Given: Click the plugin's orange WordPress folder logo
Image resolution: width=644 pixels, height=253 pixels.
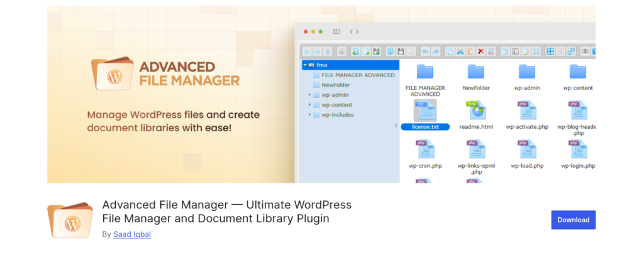Looking at the screenshot, I should pos(70,220).
